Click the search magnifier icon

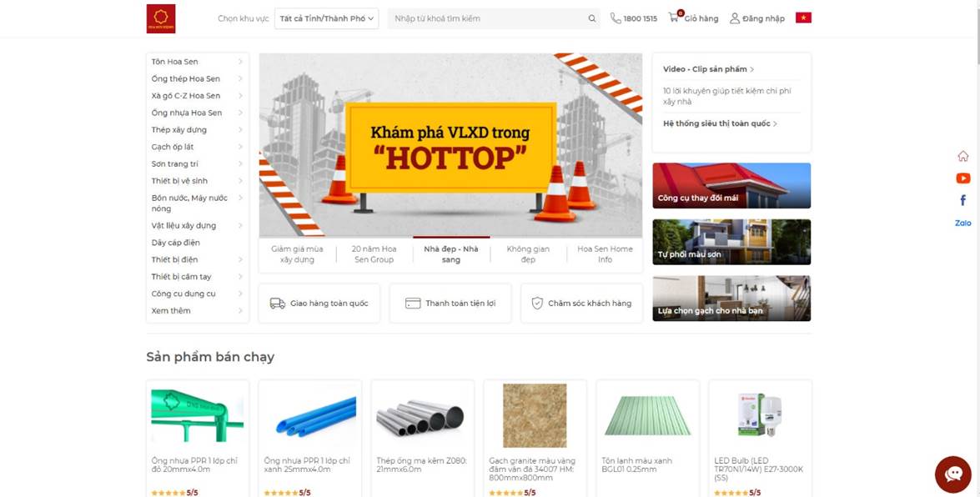pyautogui.click(x=592, y=18)
